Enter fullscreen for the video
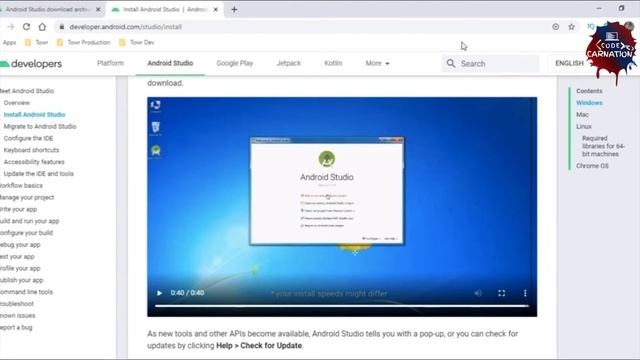 [502, 293]
